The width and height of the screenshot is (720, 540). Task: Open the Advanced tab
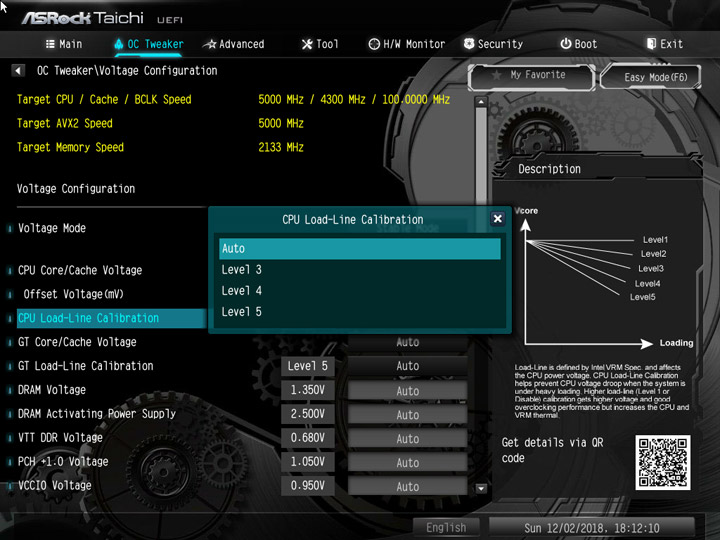(x=234, y=44)
